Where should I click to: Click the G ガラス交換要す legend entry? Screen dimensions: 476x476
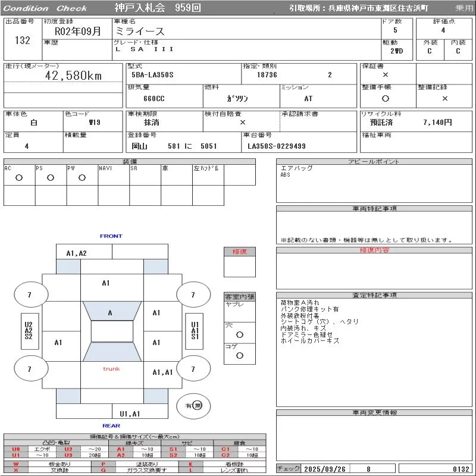pyautogui.click(x=135, y=470)
